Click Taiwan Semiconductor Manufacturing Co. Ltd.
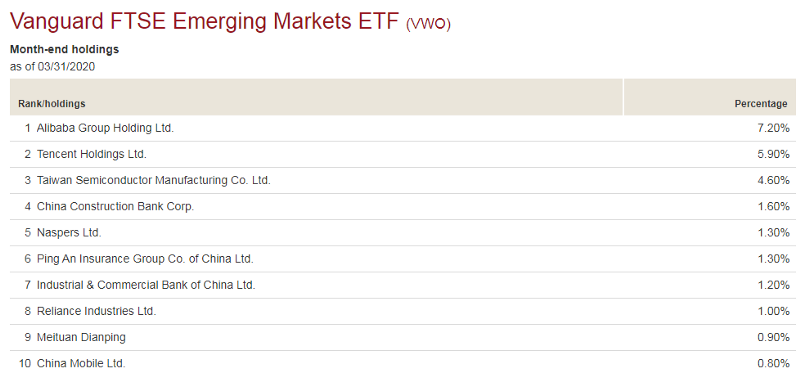This screenshot has width=800, height=377. pyautogui.click(x=154, y=180)
